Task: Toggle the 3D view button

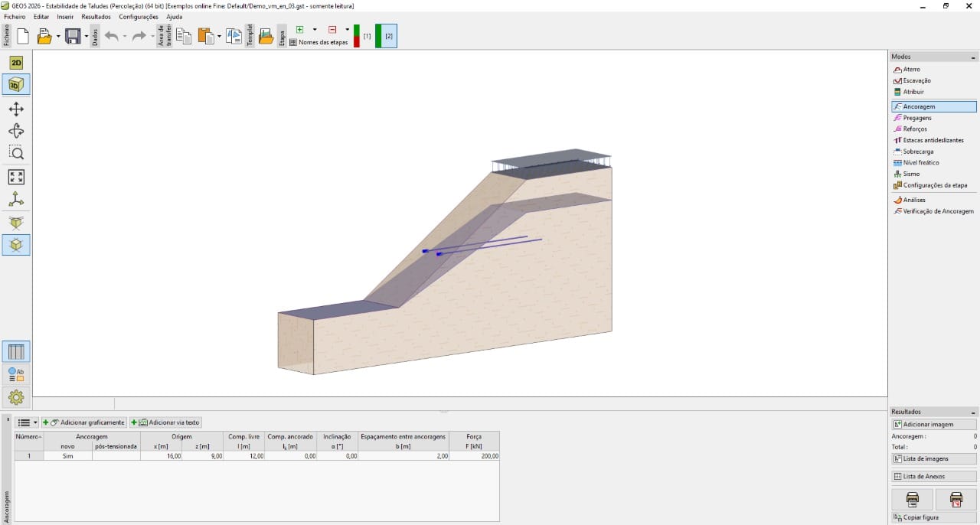Action: click(x=15, y=84)
